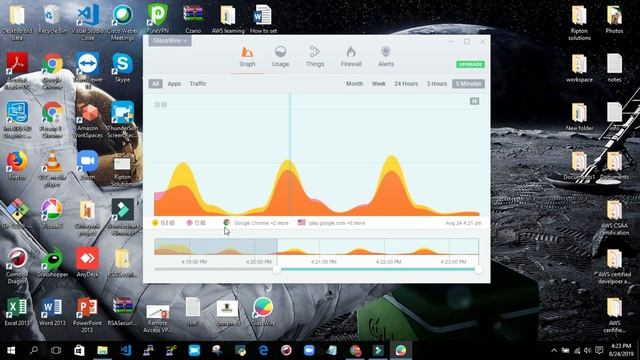Open Microsoft Edge from taskbar
This screenshot has height=360, width=640.
coord(263,350)
